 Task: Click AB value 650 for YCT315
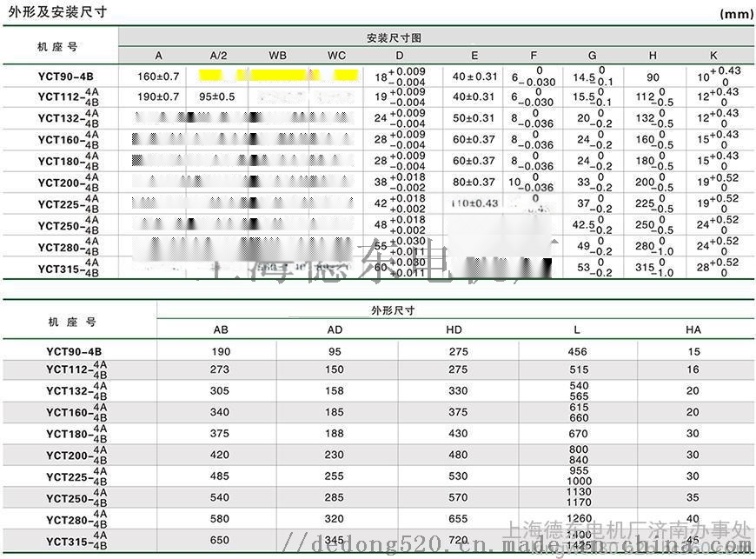[x=219, y=540]
